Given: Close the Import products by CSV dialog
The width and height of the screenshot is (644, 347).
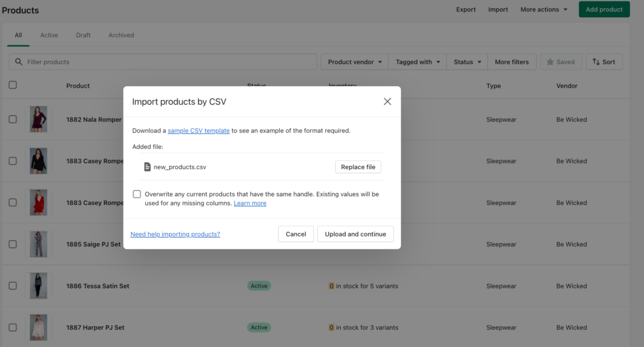Looking at the screenshot, I should tap(387, 101).
